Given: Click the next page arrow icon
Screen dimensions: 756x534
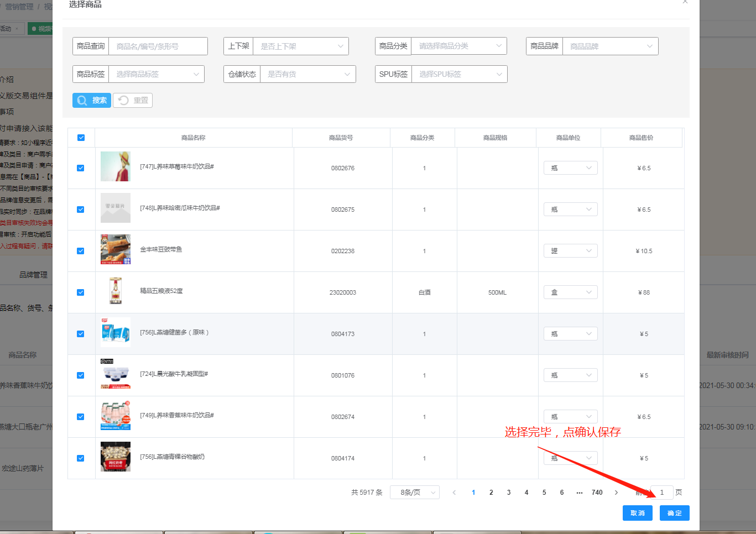Looking at the screenshot, I should tap(616, 493).
